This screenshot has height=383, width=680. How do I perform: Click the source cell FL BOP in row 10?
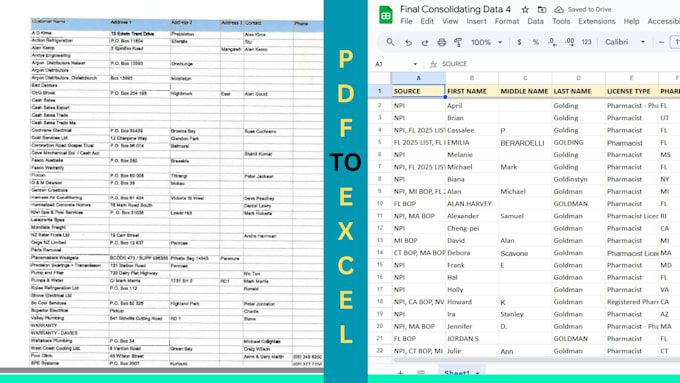[418, 203]
